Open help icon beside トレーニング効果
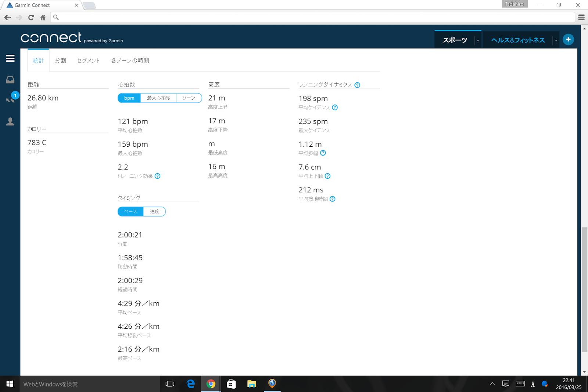The width and height of the screenshot is (588, 392). pos(157,176)
